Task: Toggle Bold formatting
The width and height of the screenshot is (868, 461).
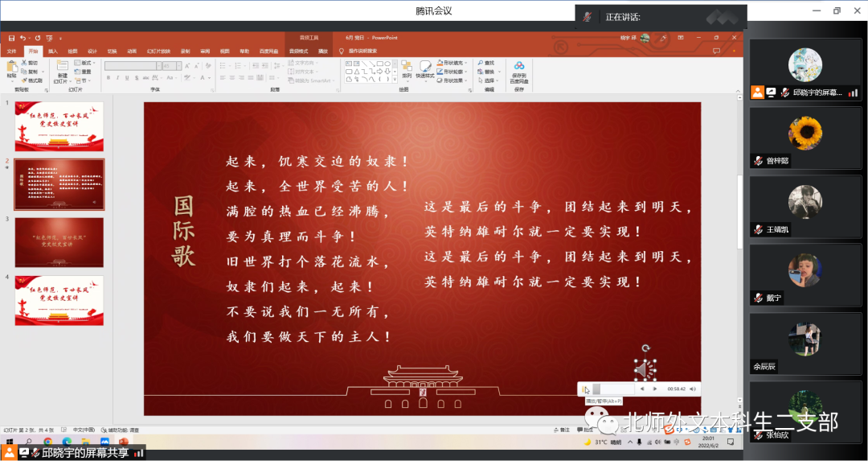Action: [108, 78]
